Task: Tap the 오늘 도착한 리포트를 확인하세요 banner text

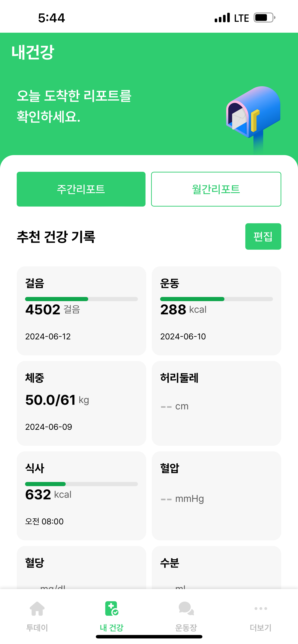Action: click(74, 106)
